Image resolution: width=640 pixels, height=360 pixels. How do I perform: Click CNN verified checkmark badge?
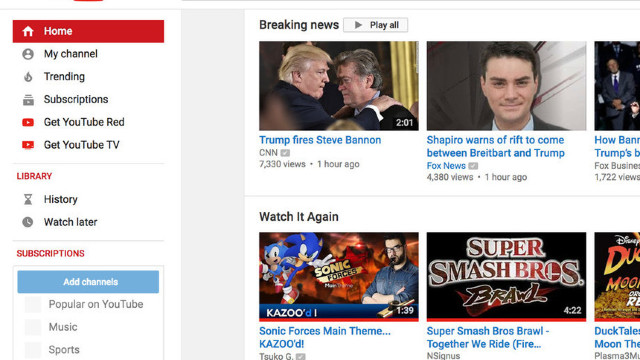pos(285,153)
